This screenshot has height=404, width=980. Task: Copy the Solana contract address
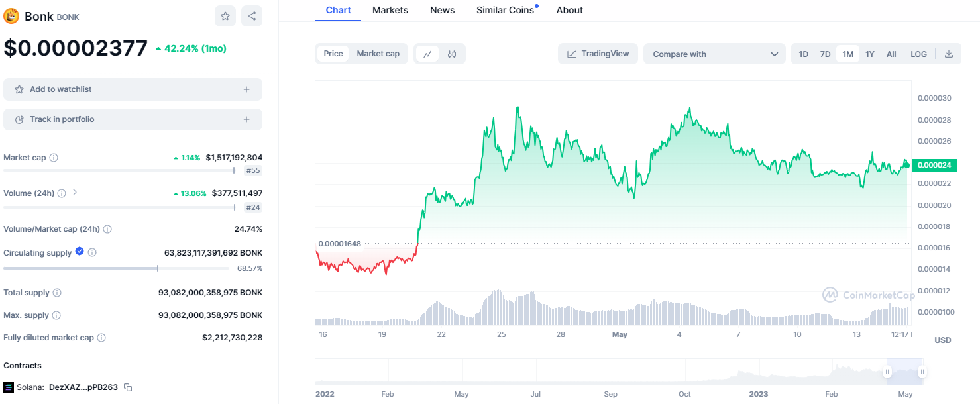129,387
